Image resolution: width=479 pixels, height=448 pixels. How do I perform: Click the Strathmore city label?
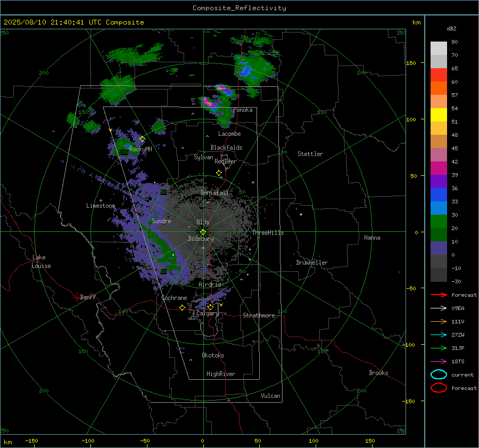coord(259,315)
